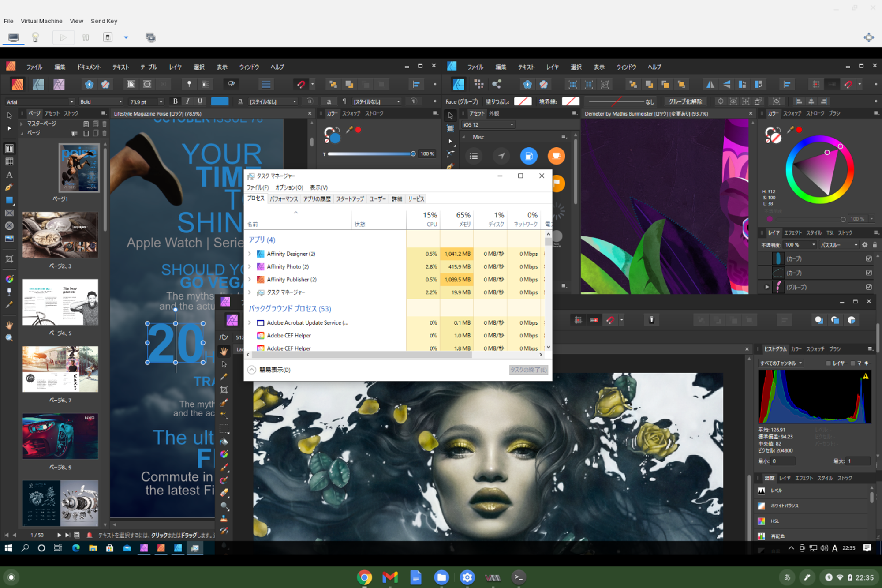Open the すべてのチャンネル histogram dropdown
882x588 pixels.
point(781,363)
